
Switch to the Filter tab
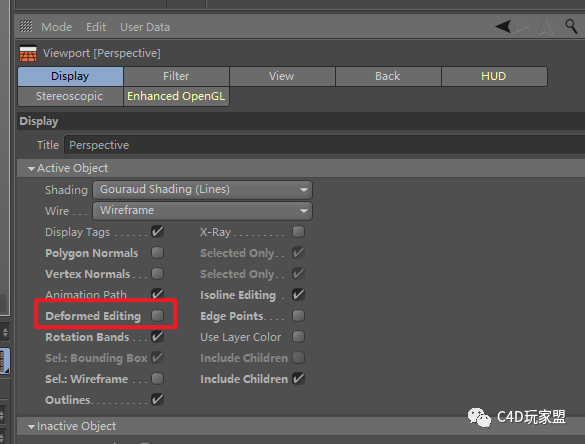176,76
